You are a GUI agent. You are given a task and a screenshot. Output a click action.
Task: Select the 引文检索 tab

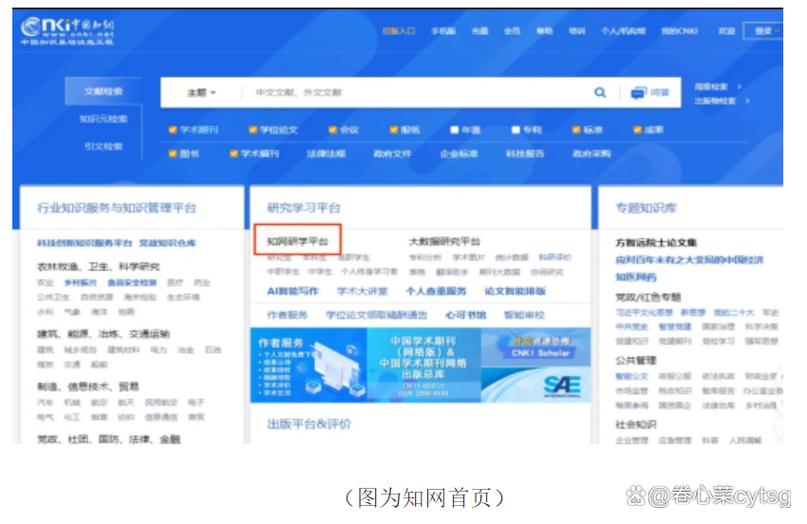(x=103, y=146)
